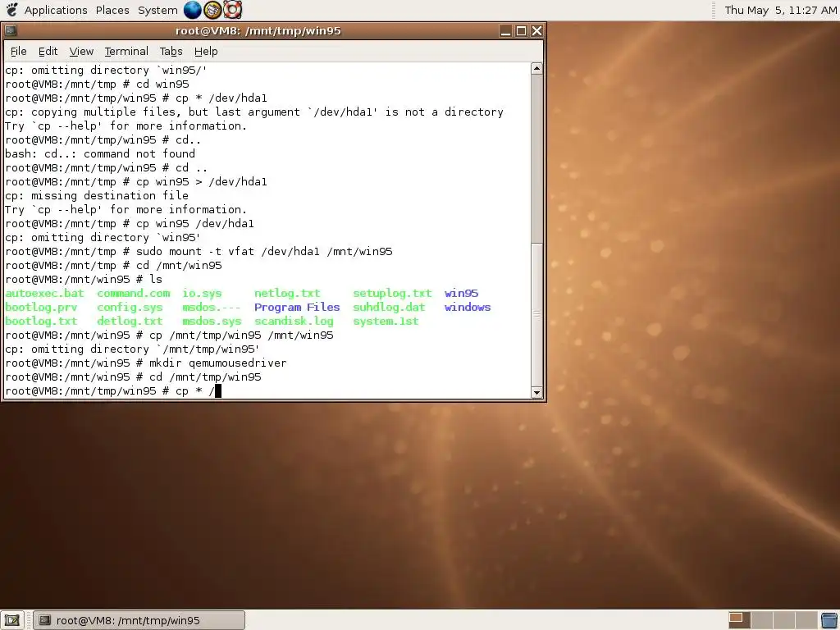Click the clock showing Thu May 5
The height and width of the screenshot is (630, 840).
click(781, 10)
